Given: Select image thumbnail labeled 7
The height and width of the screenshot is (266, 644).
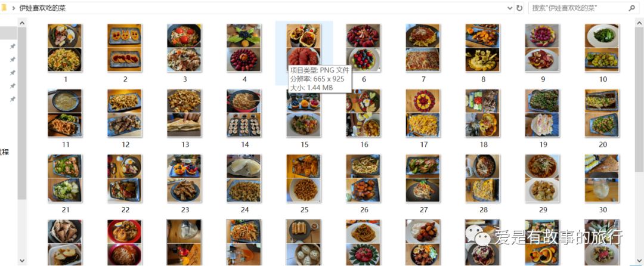Looking at the screenshot, I should (x=423, y=48).
